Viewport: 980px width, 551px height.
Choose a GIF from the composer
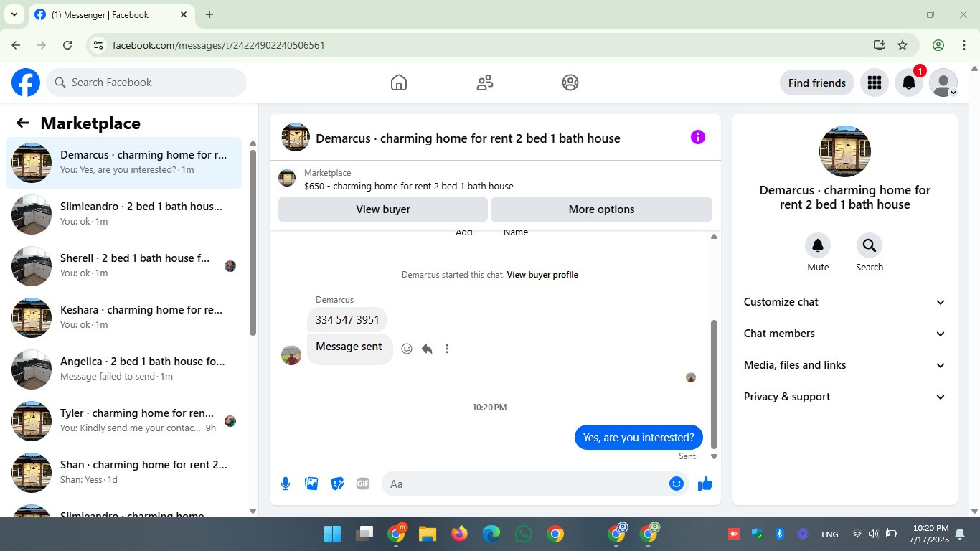(x=363, y=484)
